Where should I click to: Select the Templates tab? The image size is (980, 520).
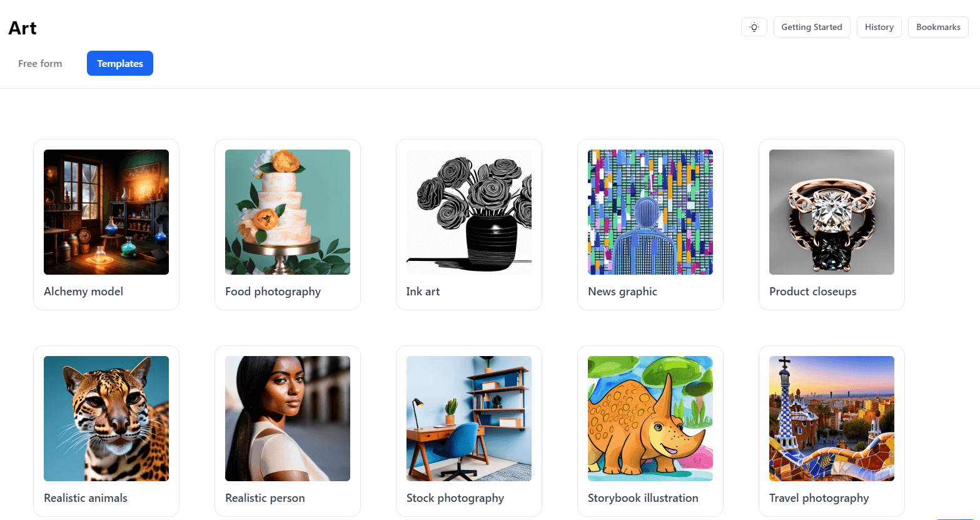[x=120, y=63]
